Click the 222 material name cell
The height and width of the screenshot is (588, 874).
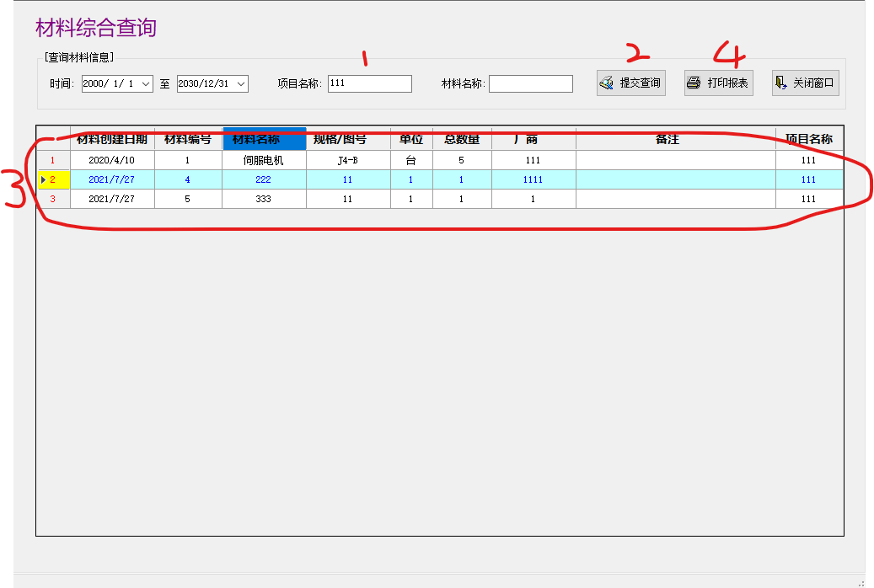point(264,179)
